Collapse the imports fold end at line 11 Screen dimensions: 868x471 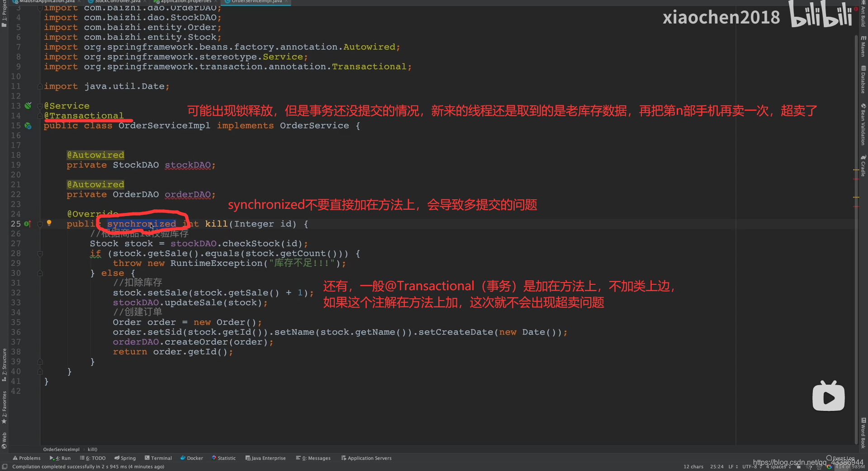(x=40, y=86)
